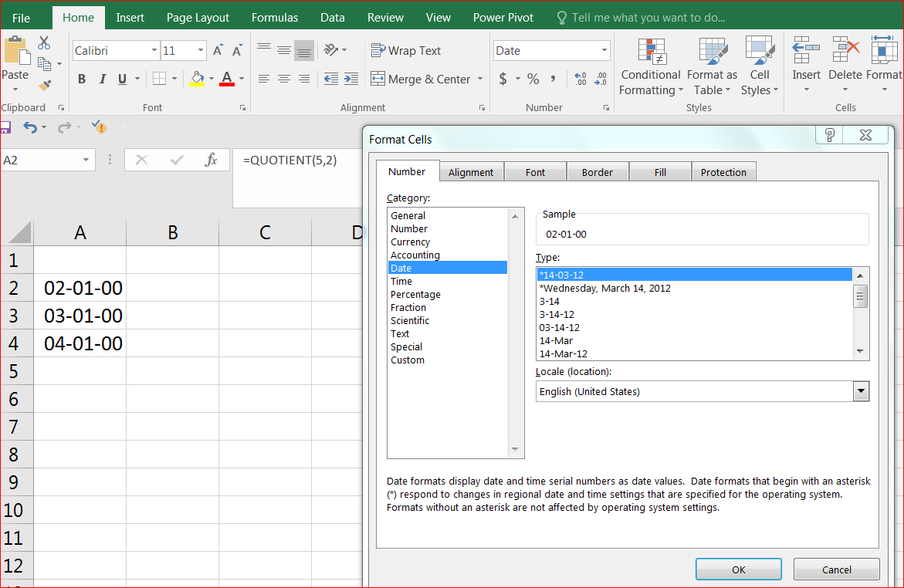This screenshot has height=588, width=904.
Task: Click the Middle Align icon
Action: click(x=283, y=51)
